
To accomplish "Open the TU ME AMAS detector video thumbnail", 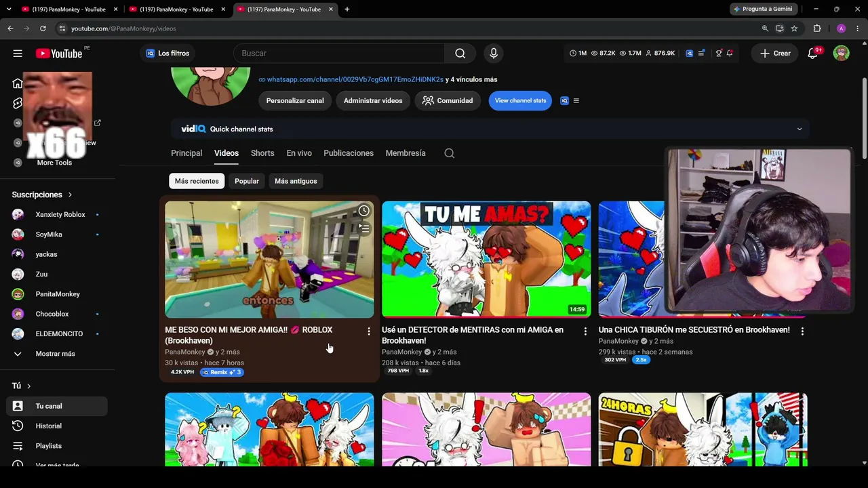I will click(x=486, y=260).
